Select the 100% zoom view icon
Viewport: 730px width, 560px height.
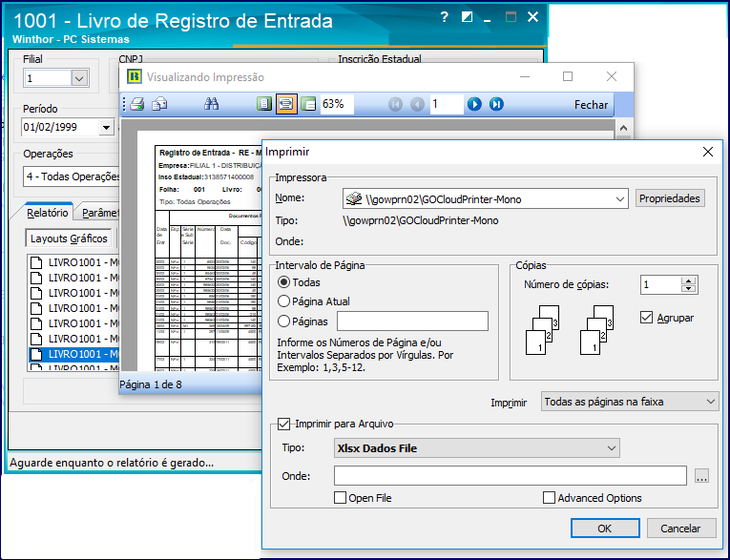(x=308, y=104)
